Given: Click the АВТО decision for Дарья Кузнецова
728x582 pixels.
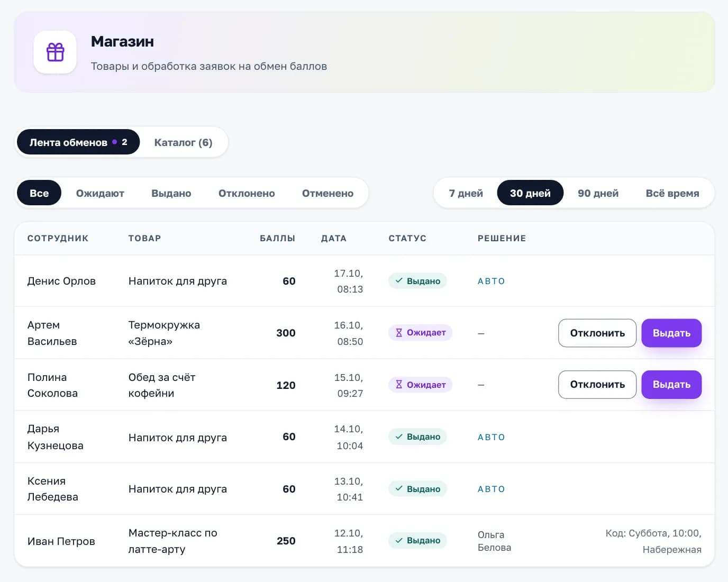Looking at the screenshot, I should pos(491,437).
